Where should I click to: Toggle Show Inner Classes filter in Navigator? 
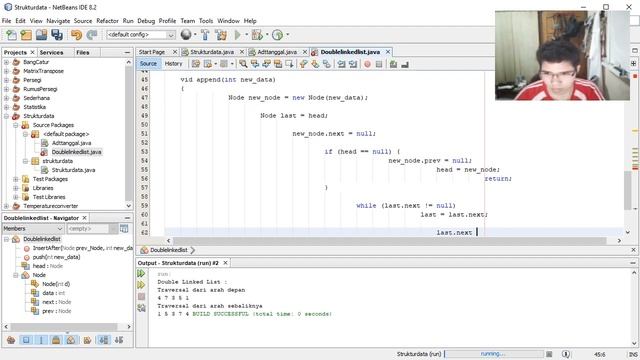pyautogui.click(x=71, y=340)
